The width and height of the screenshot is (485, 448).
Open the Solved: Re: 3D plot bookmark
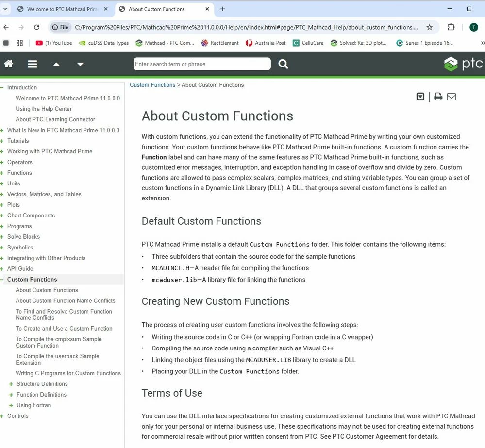point(358,43)
